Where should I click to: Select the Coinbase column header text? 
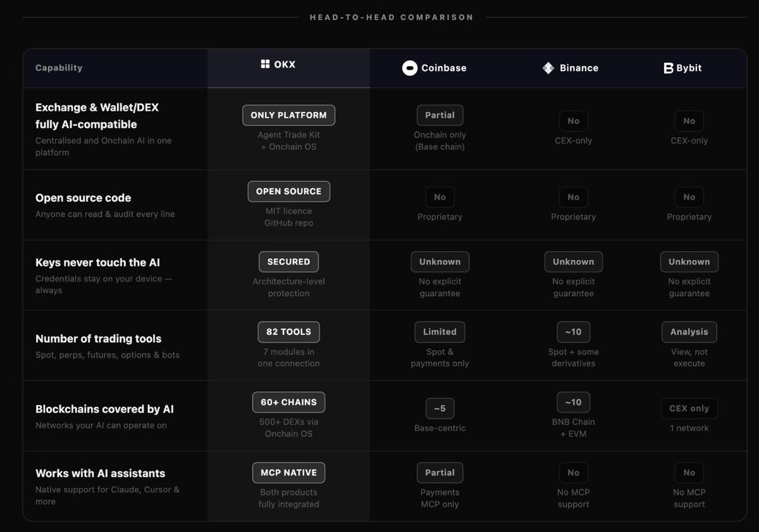pos(444,68)
